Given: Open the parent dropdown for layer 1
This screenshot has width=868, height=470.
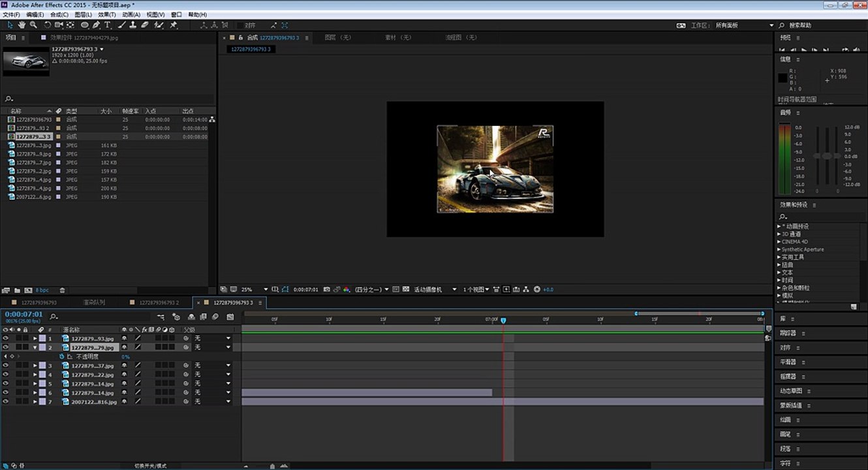Looking at the screenshot, I should [212, 339].
